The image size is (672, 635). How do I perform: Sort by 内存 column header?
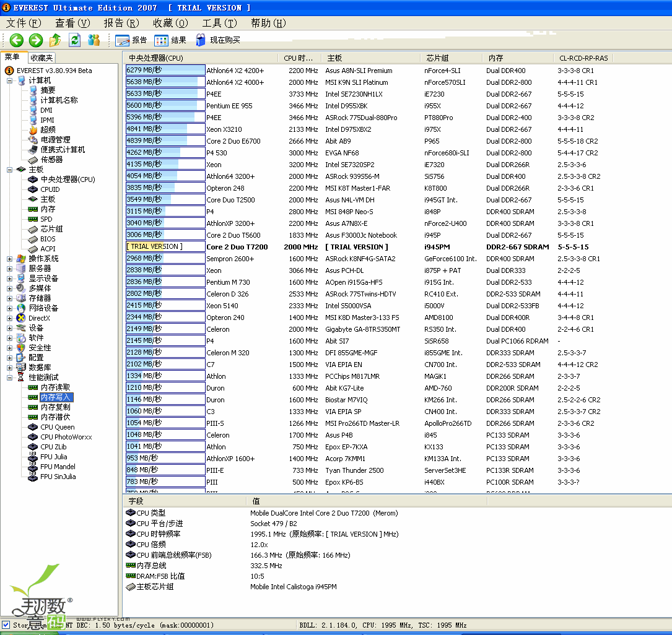(x=518, y=58)
